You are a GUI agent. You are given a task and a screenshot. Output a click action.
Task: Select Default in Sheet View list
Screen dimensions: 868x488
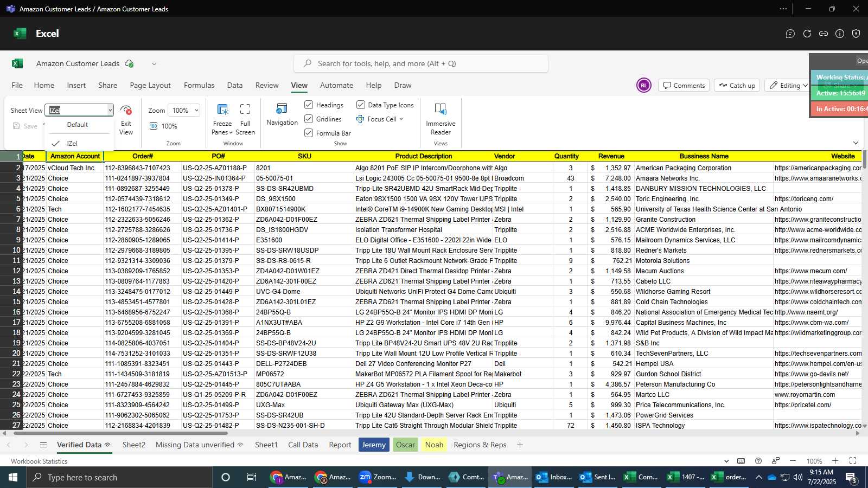click(78, 125)
